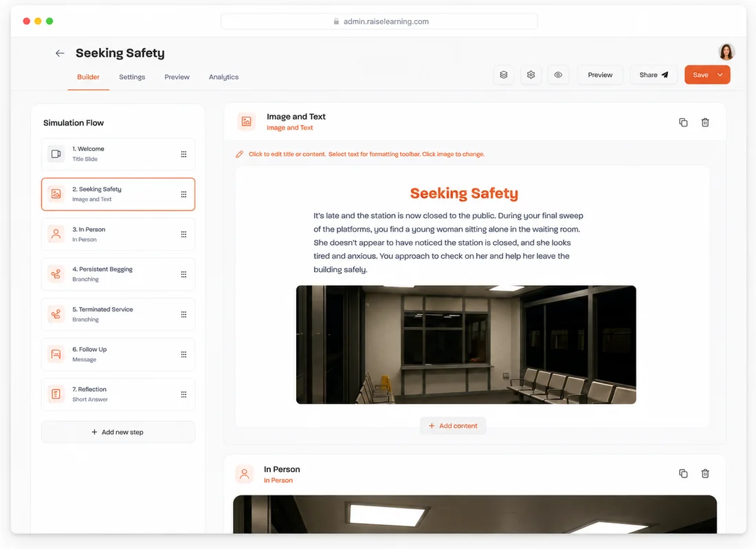Image resolution: width=756 pixels, height=549 pixels.
Task: Expand the Save dropdown chevron
Action: (720, 75)
